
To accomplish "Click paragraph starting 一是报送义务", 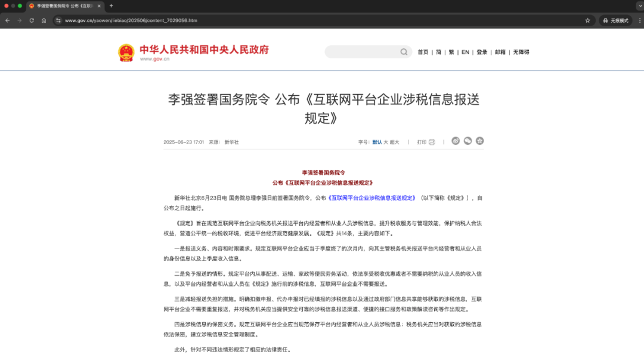I will point(323,253).
